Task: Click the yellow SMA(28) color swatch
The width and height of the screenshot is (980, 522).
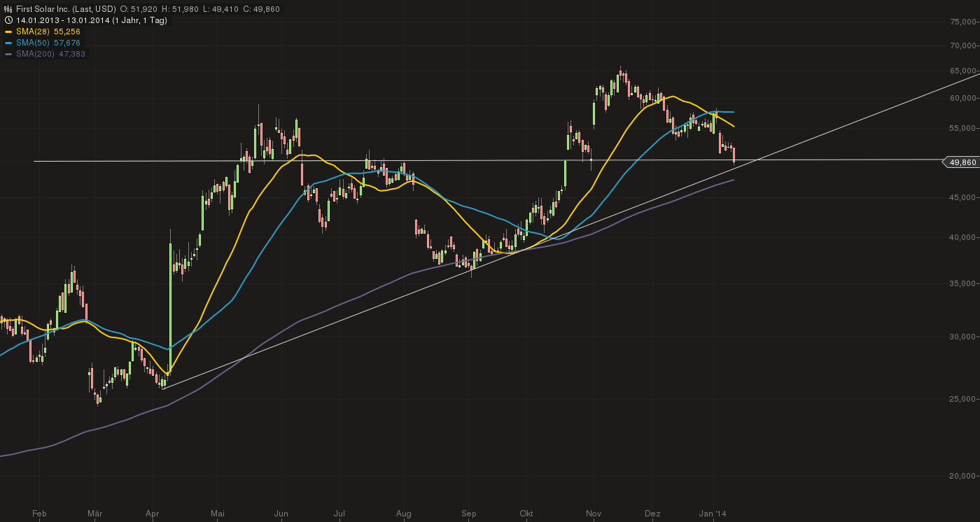Action: point(8,31)
